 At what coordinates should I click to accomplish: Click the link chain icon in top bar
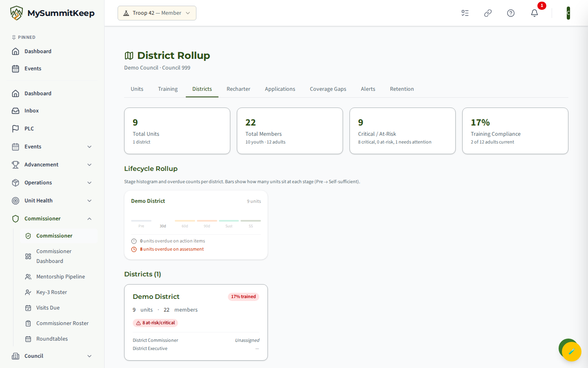(x=488, y=13)
